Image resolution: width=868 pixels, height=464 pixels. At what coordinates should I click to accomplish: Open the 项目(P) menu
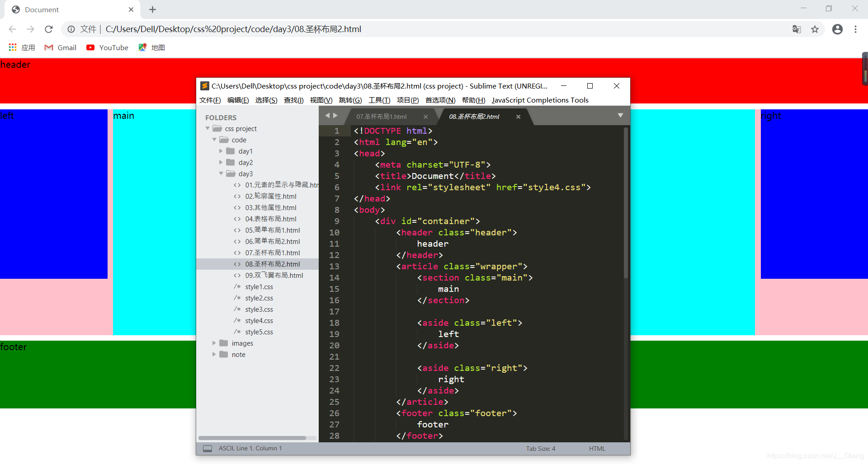pos(408,100)
